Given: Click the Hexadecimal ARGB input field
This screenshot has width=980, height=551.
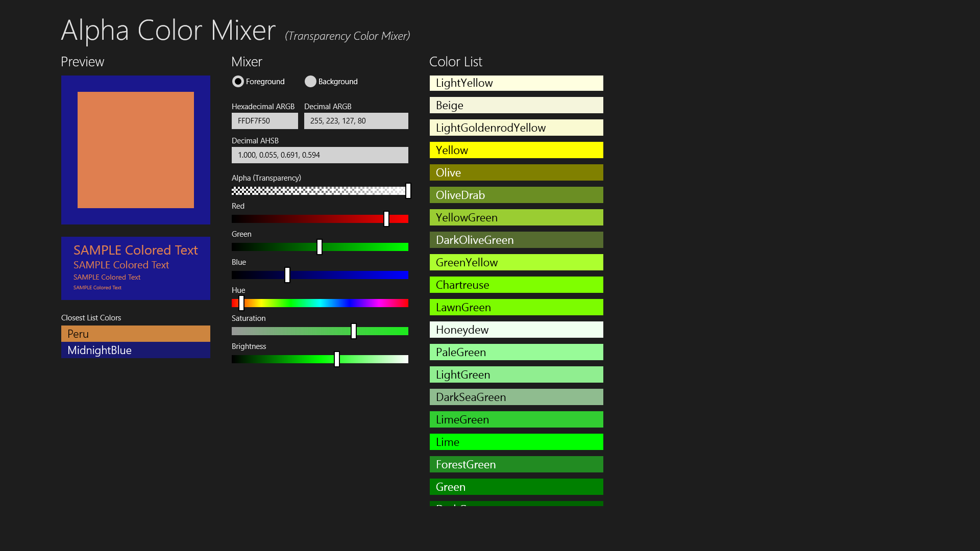Looking at the screenshot, I should click(264, 121).
